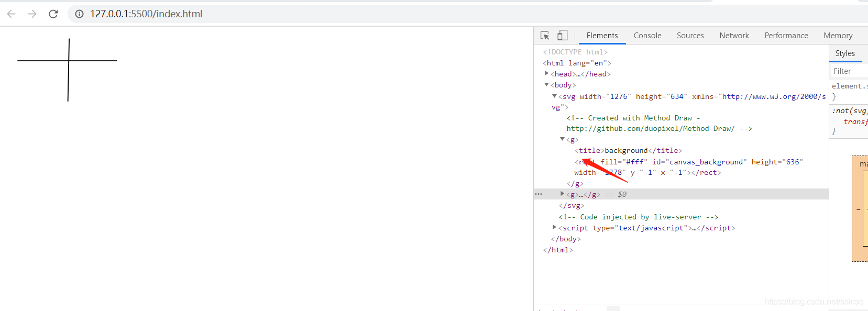868x311 pixels.
Task: Expand the script type="text/javascript" node
Action: [x=554, y=228]
